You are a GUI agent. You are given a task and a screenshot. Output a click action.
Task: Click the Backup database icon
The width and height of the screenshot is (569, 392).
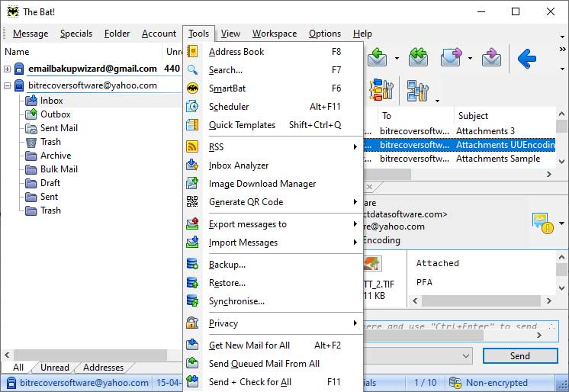pos(192,264)
